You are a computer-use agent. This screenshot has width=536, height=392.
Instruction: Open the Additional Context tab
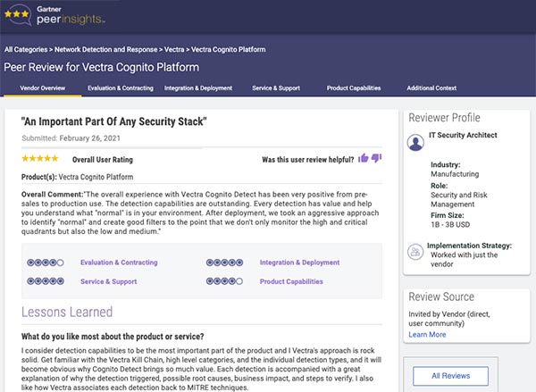[x=431, y=88]
